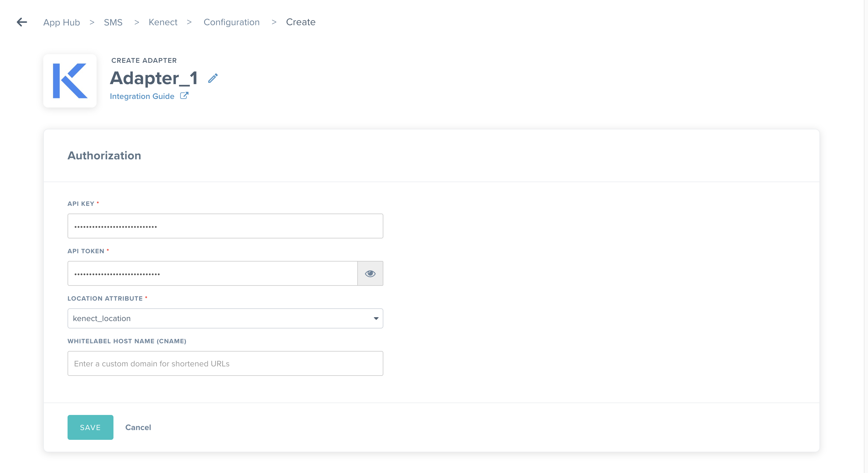Click the Cancel button
The width and height of the screenshot is (868, 473).
click(138, 427)
